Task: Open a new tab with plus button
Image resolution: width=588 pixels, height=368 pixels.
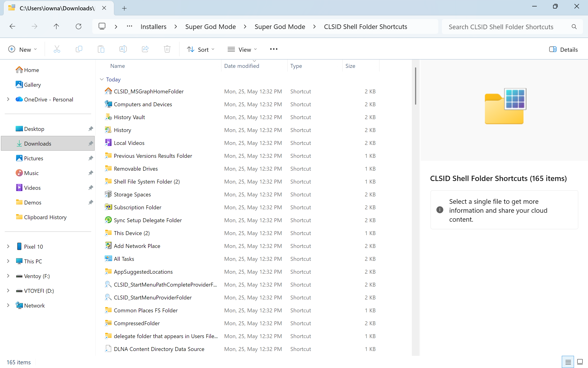Action: coord(124,8)
